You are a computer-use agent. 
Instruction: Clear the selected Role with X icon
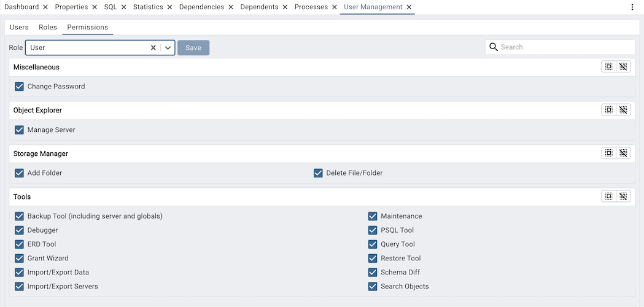point(153,48)
